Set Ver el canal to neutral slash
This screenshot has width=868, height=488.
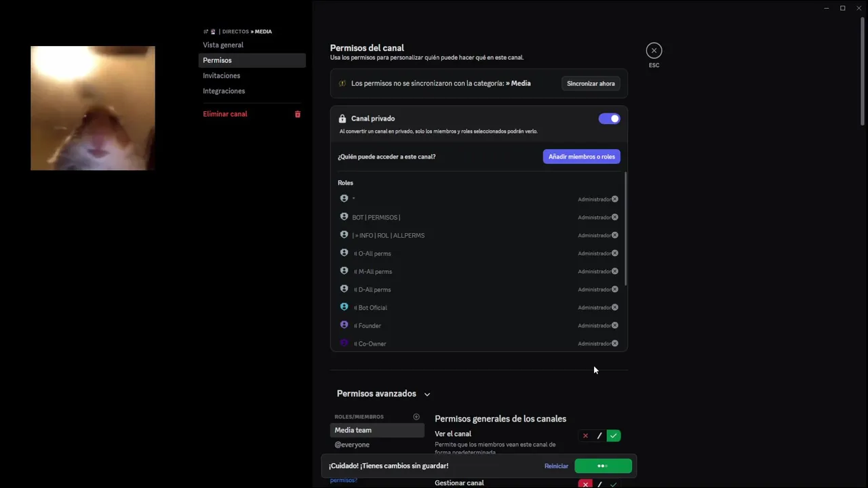(599, 436)
